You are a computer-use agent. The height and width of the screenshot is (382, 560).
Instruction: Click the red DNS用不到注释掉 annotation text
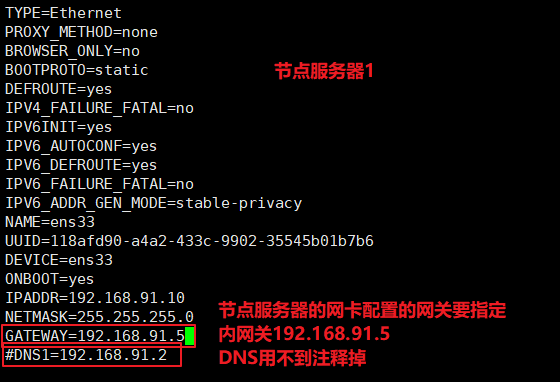[292, 358]
